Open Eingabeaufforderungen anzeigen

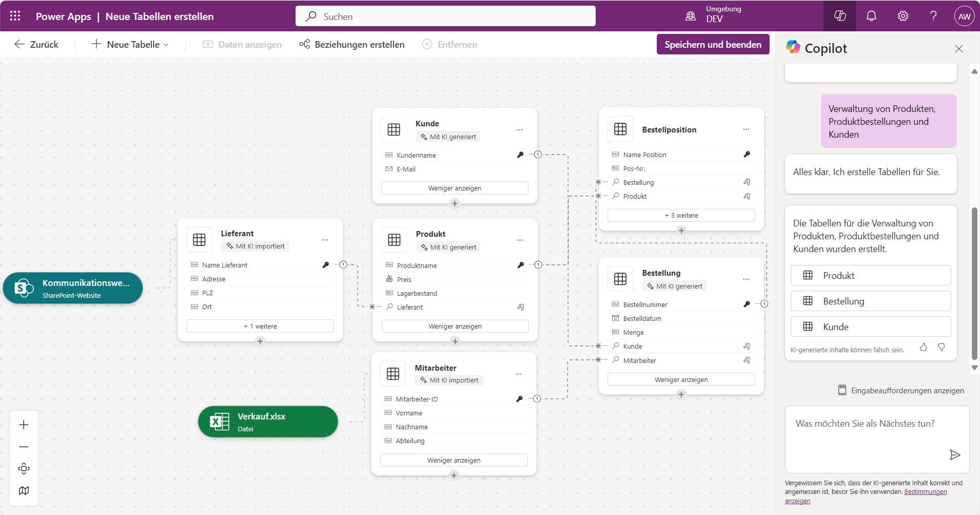click(900, 390)
